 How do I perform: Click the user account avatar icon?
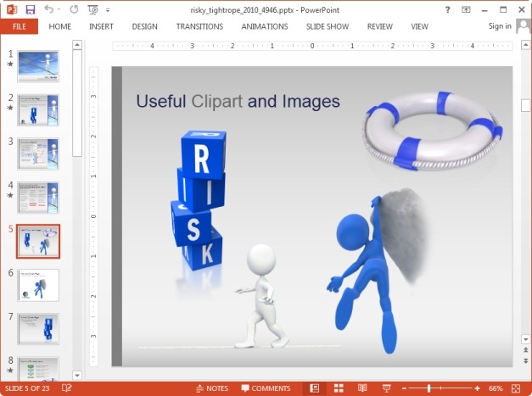pyautogui.click(x=523, y=26)
